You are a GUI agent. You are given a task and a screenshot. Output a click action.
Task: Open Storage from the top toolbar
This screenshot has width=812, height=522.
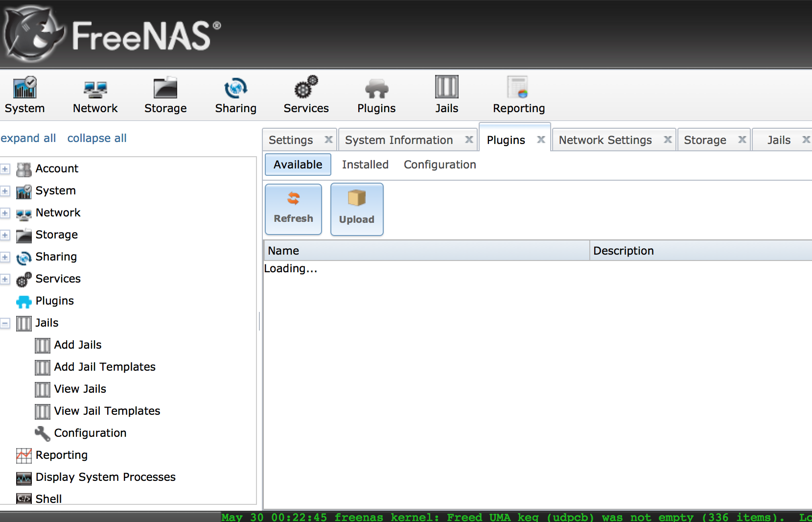[165, 95]
